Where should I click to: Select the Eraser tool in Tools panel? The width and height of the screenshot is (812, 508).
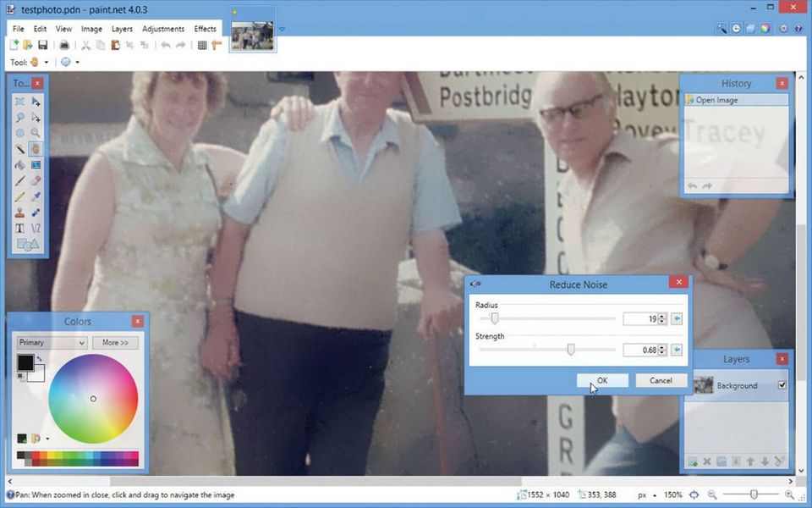[36, 180]
